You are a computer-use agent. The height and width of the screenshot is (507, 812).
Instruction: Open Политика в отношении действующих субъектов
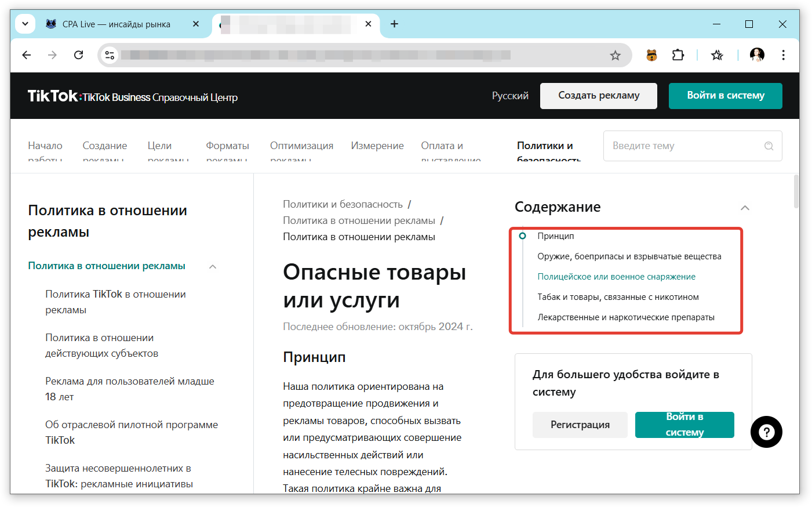pyautogui.click(x=102, y=345)
